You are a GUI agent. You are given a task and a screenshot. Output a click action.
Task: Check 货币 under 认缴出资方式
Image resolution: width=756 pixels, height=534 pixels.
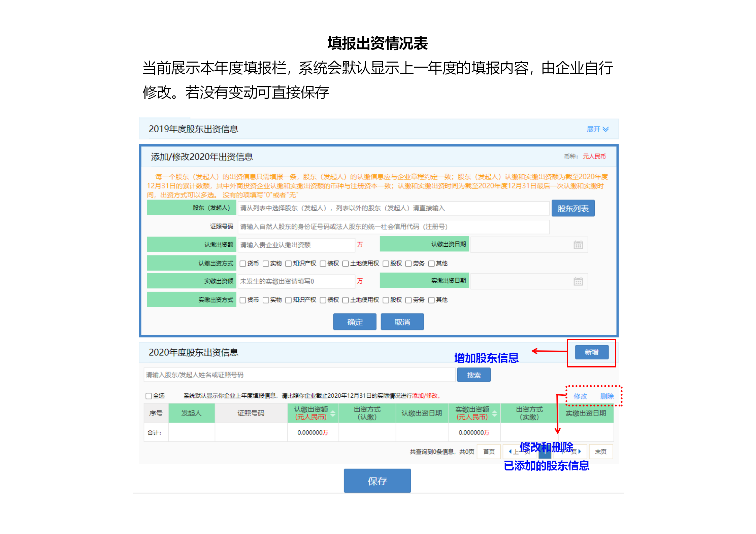(243, 264)
